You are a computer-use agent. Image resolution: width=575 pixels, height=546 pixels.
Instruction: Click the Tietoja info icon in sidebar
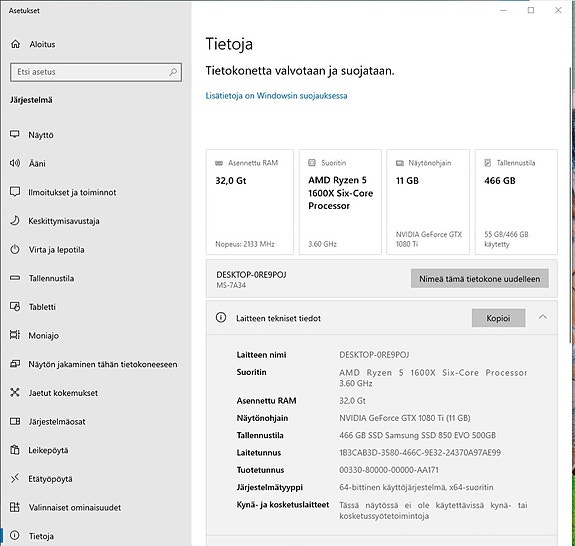point(15,536)
